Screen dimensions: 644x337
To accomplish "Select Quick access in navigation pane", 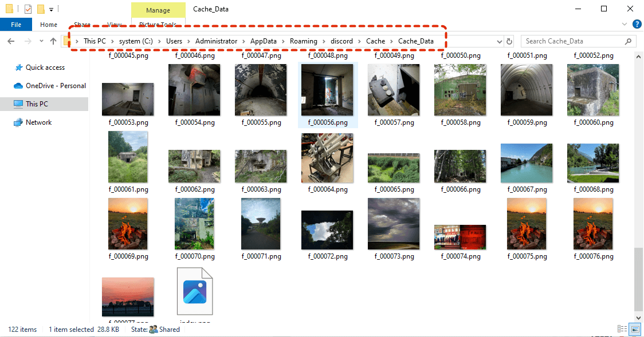I will (x=45, y=68).
